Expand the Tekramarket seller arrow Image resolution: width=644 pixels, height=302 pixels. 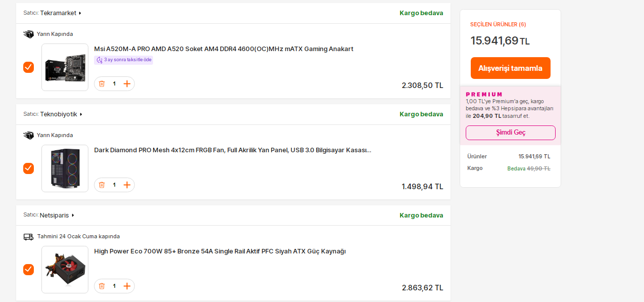[x=80, y=13]
